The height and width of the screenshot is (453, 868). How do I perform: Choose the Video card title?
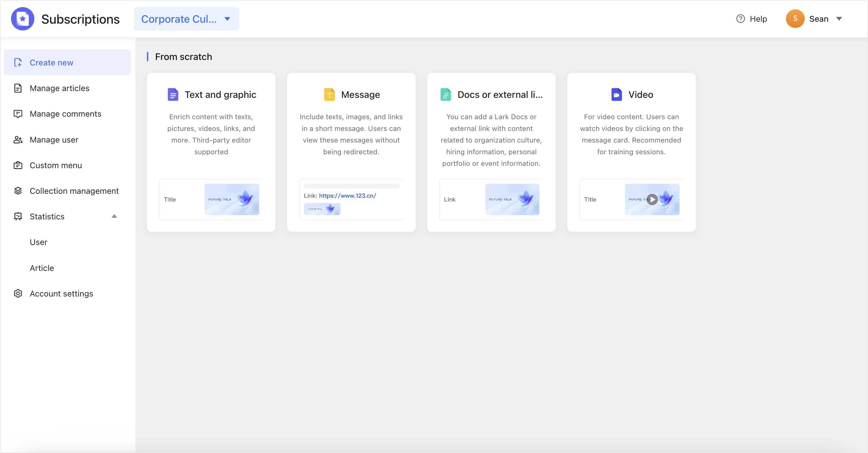pos(641,95)
